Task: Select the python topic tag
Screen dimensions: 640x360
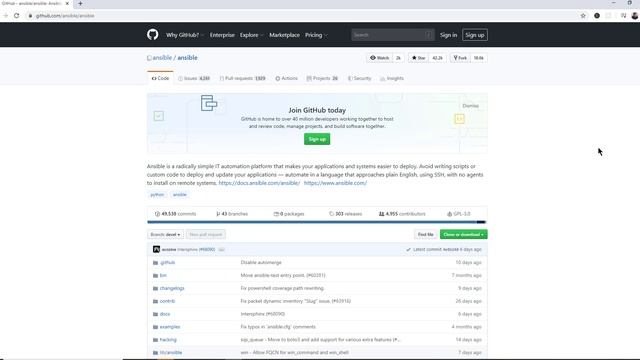Action: click(157, 195)
